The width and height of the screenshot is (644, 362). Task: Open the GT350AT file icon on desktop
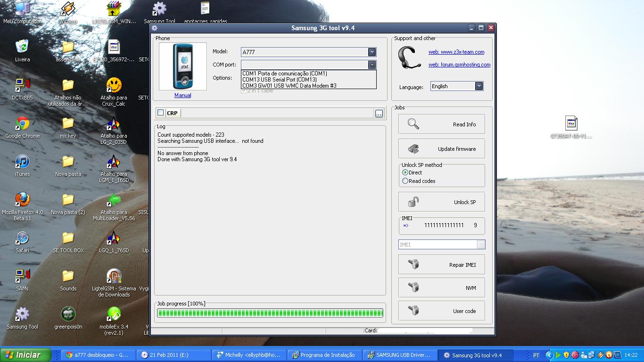click(x=571, y=127)
